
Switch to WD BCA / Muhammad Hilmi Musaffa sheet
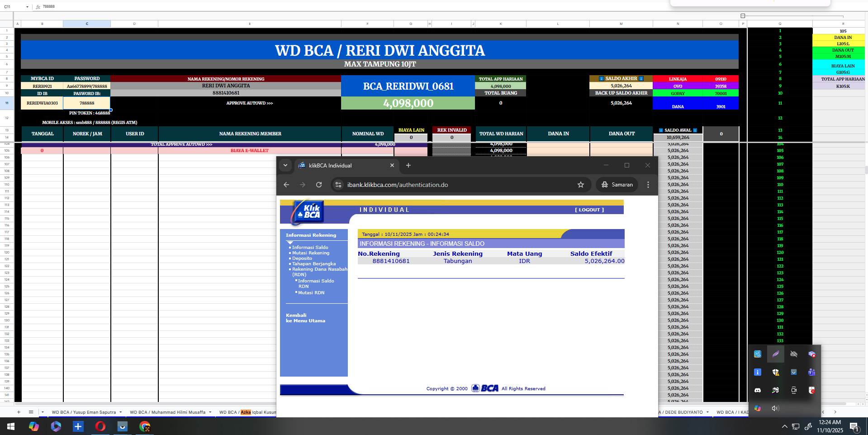(167, 412)
